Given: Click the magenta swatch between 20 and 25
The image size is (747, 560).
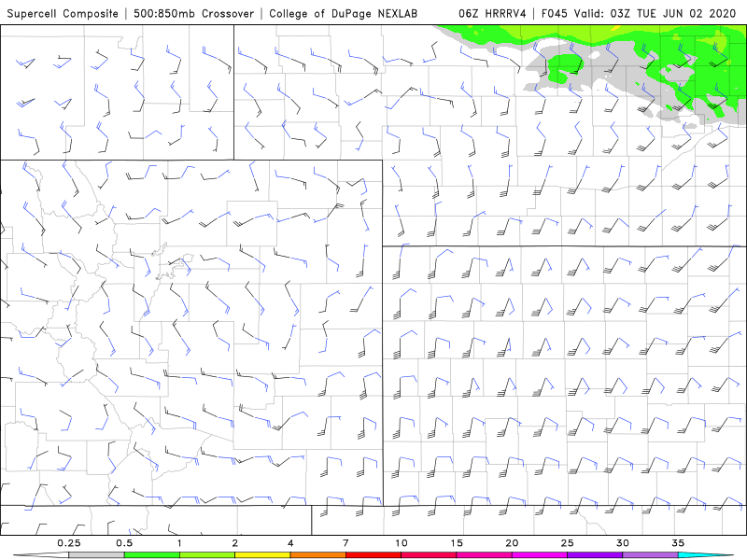Looking at the screenshot, I should (x=540, y=555).
